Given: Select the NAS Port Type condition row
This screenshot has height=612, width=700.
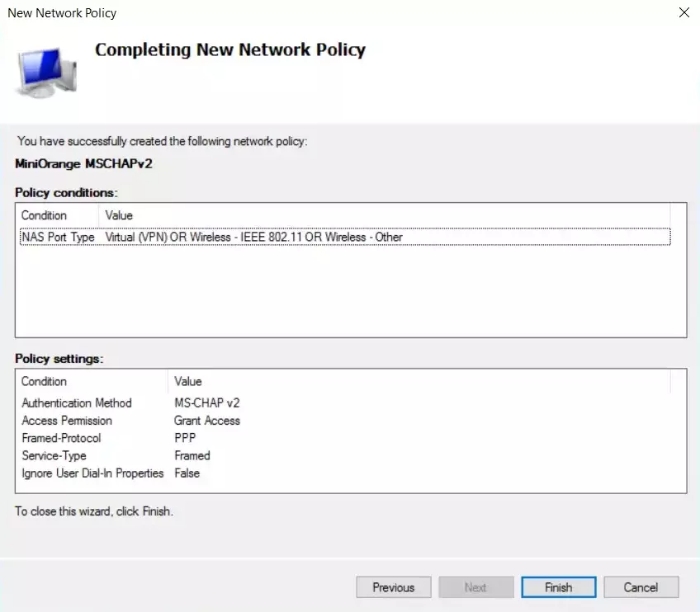Looking at the screenshot, I should [x=248, y=237].
